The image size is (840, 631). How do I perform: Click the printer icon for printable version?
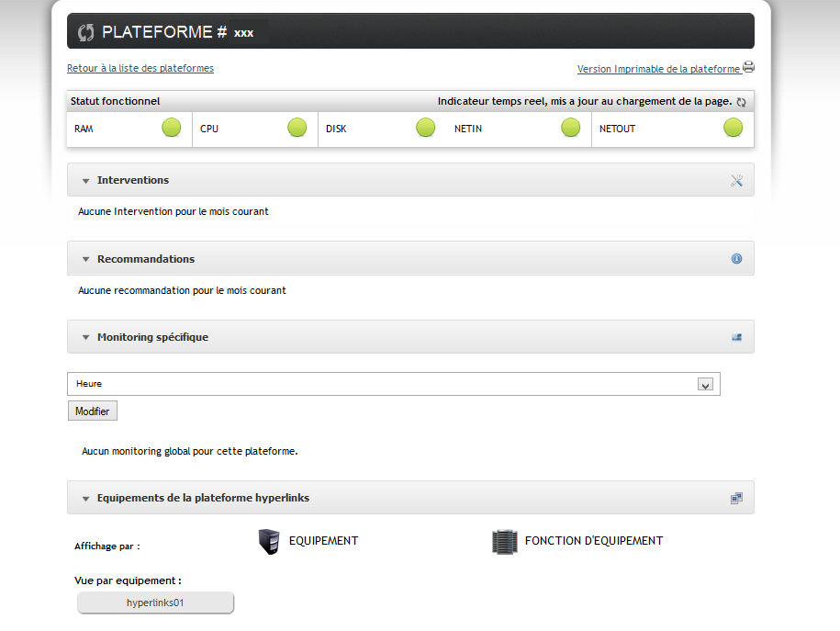[748, 68]
